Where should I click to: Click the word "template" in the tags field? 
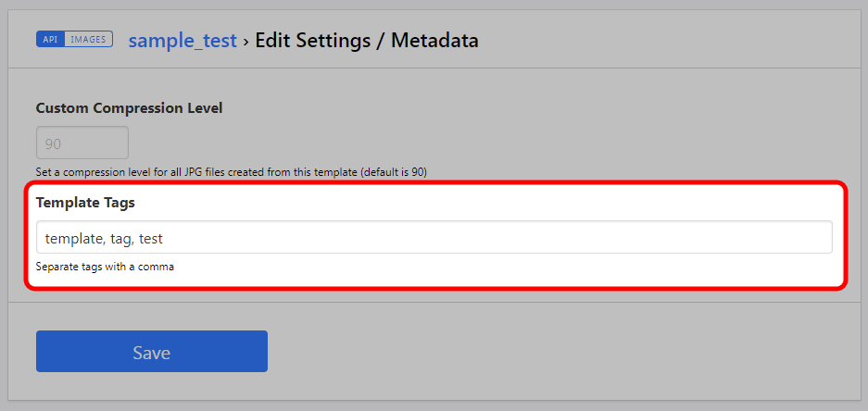[74, 238]
